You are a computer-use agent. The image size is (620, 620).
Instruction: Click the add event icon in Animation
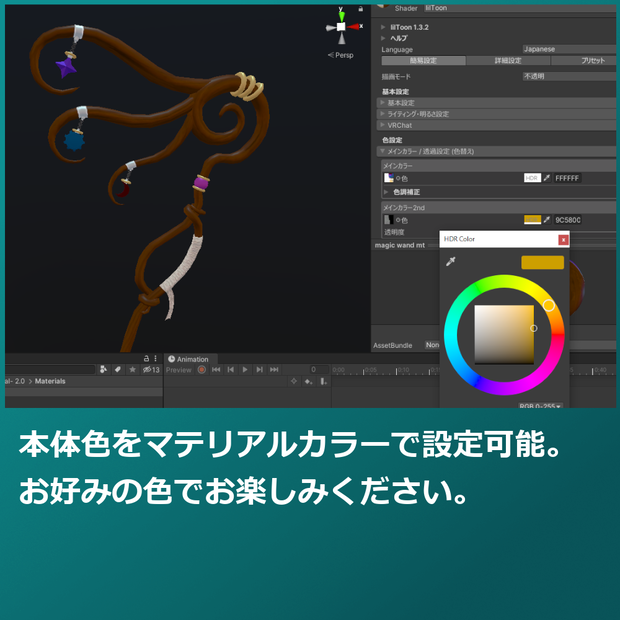click(x=323, y=381)
